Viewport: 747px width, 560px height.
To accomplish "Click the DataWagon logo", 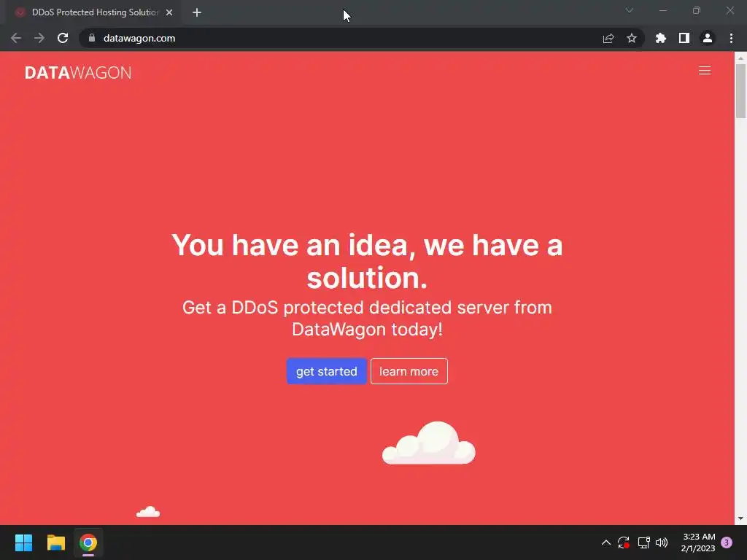I will tap(78, 72).
